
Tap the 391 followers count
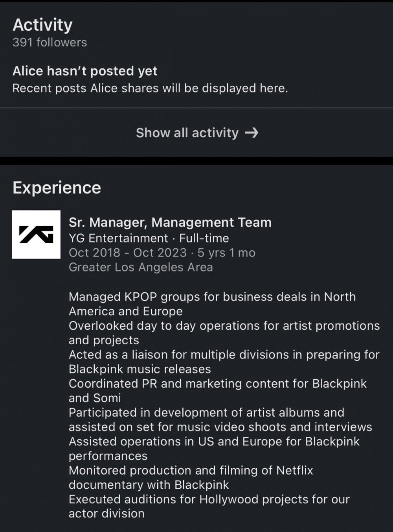(x=50, y=42)
